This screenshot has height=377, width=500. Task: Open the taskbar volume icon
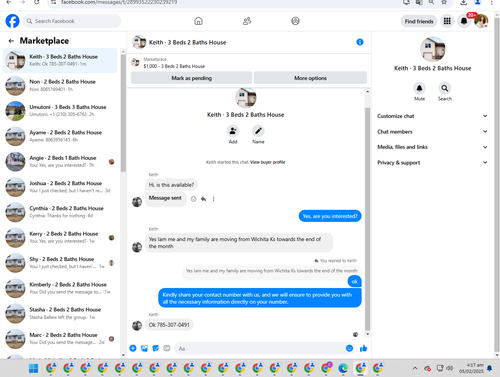point(450,368)
